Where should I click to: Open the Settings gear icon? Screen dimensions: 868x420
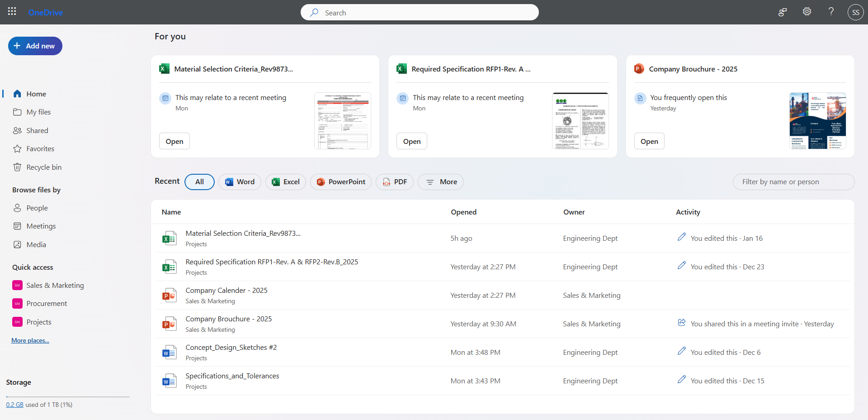point(807,12)
